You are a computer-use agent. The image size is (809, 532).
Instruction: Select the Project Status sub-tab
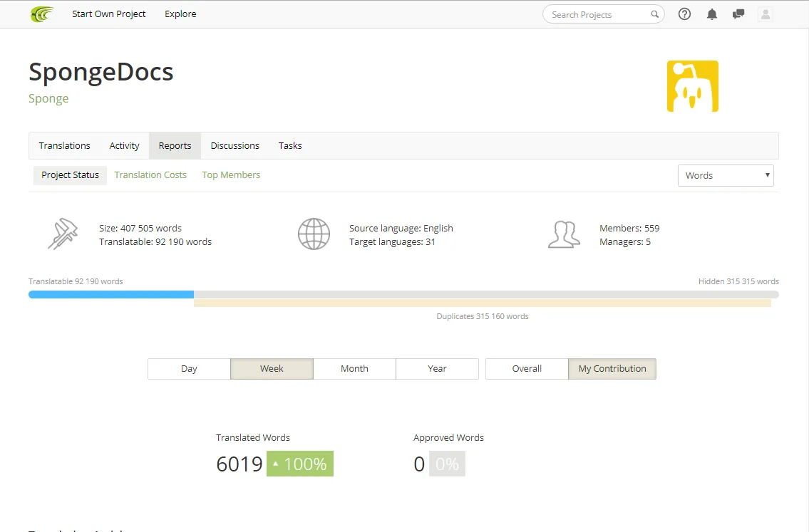70,175
